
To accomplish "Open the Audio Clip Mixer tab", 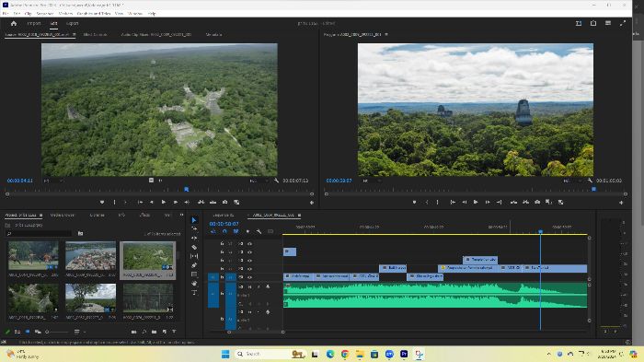I will click(156, 35).
